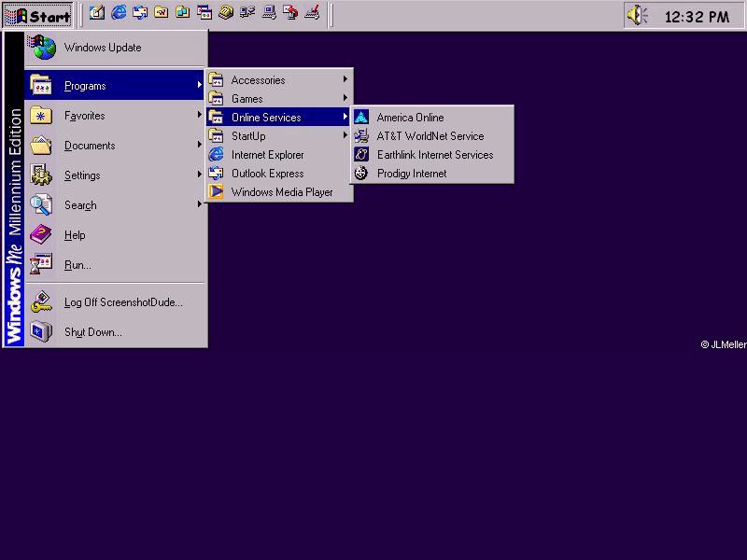Expand the Search submenu arrow
This screenshot has width=747, height=560.
[x=199, y=204]
